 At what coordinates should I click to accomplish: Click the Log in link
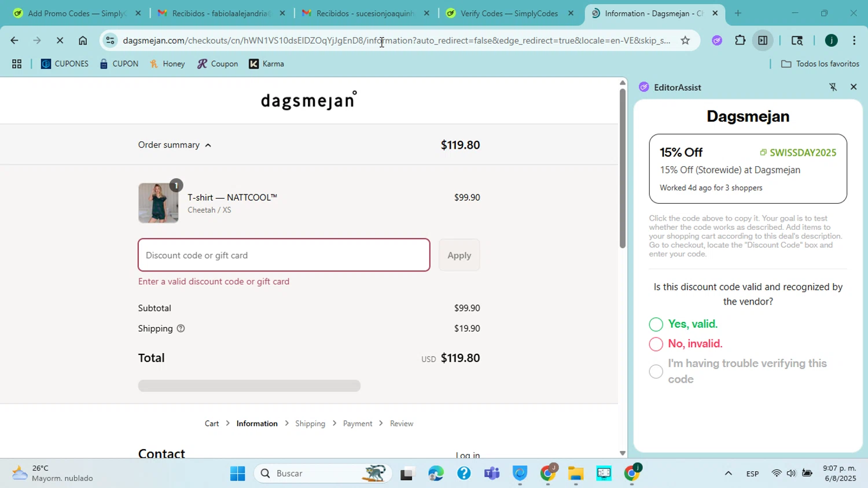[x=468, y=455]
